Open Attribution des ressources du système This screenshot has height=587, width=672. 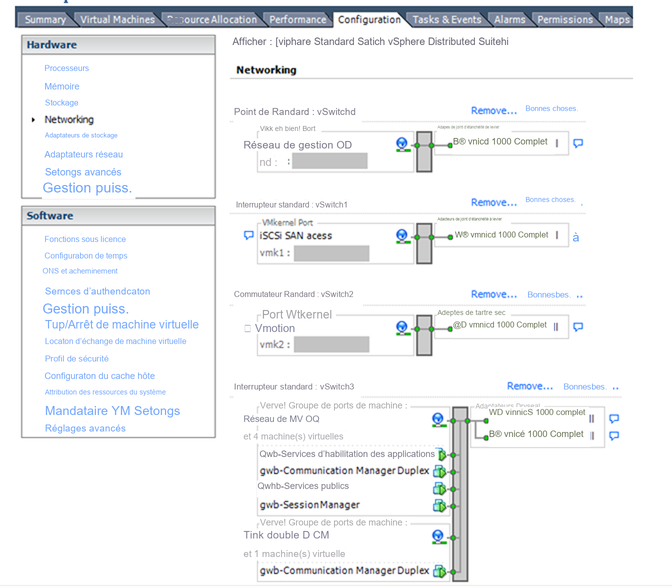point(105,392)
